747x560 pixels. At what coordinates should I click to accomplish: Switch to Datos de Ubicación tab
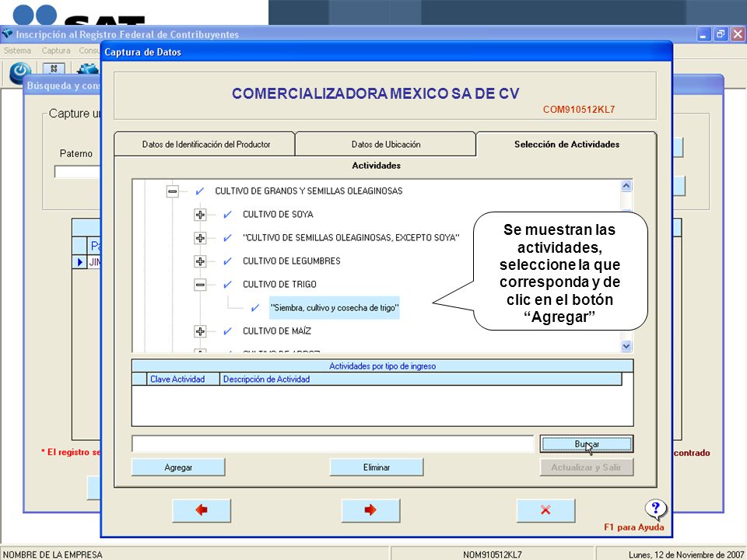[x=386, y=145]
